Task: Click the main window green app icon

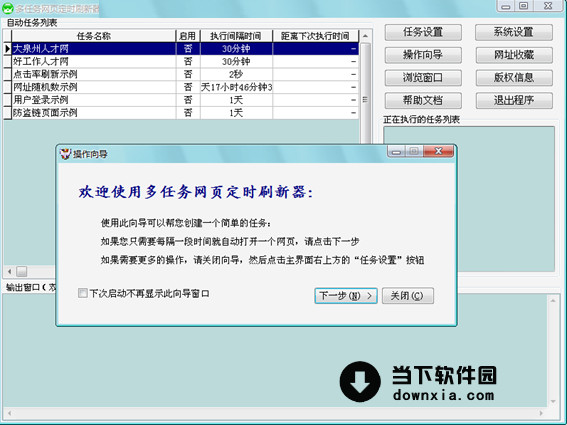Action: point(8,8)
